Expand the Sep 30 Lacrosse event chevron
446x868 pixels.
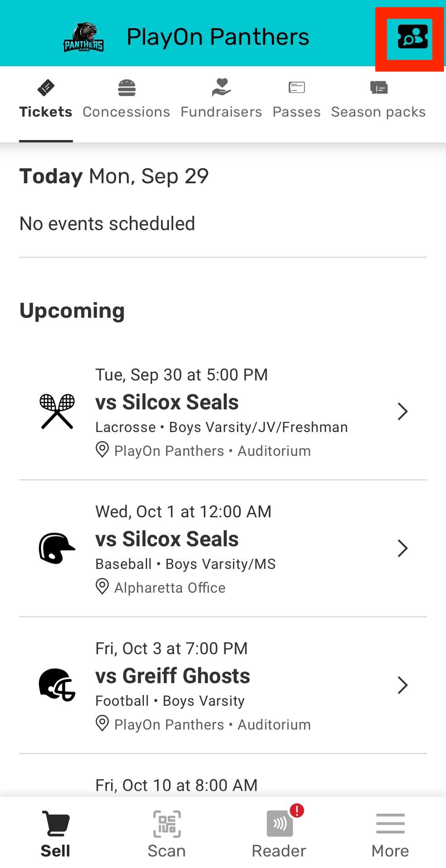tap(402, 411)
